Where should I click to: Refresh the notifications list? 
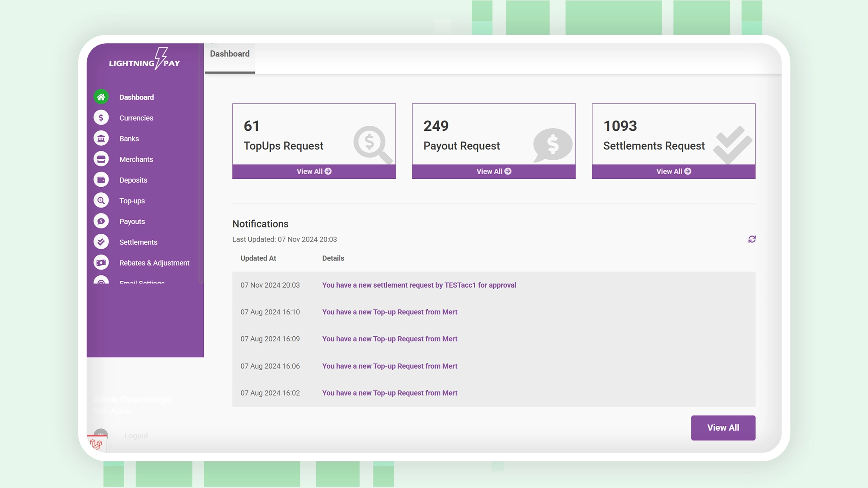(752, 239)
